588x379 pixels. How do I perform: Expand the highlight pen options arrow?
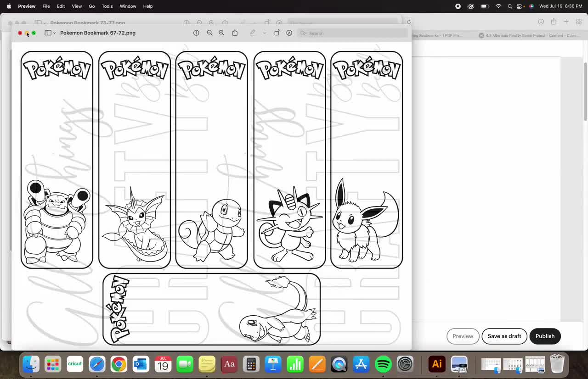264,33
